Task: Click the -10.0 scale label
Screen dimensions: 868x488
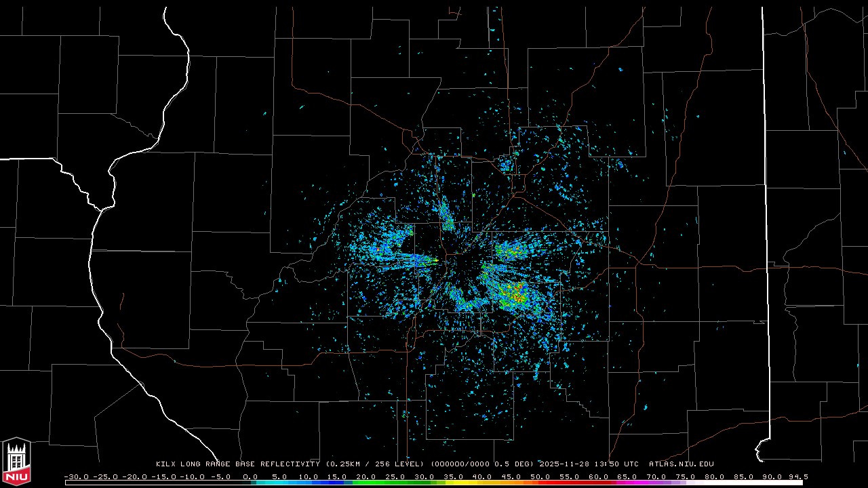Action: (192, 476)
